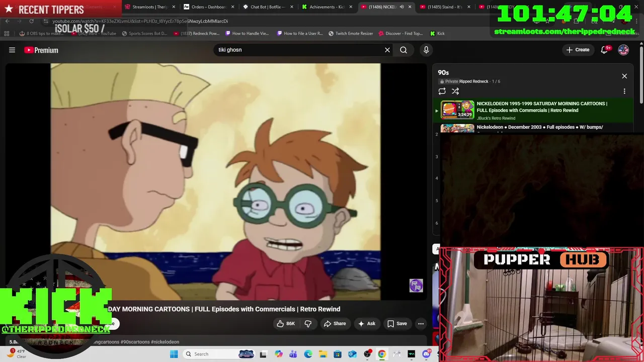The width and height of the screenshot is (644, 362).
Task: Open weather widget showing 45°F
Action: coord(15,353)
